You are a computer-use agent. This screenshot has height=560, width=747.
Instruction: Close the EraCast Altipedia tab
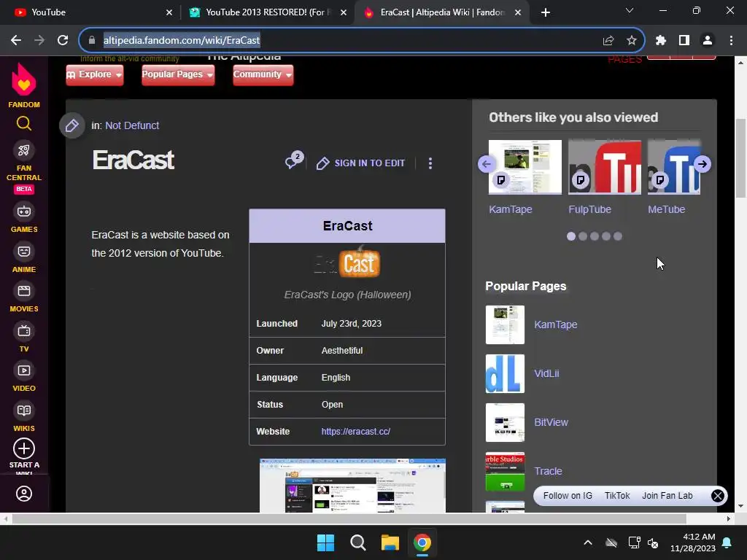(x=518, y=12)
